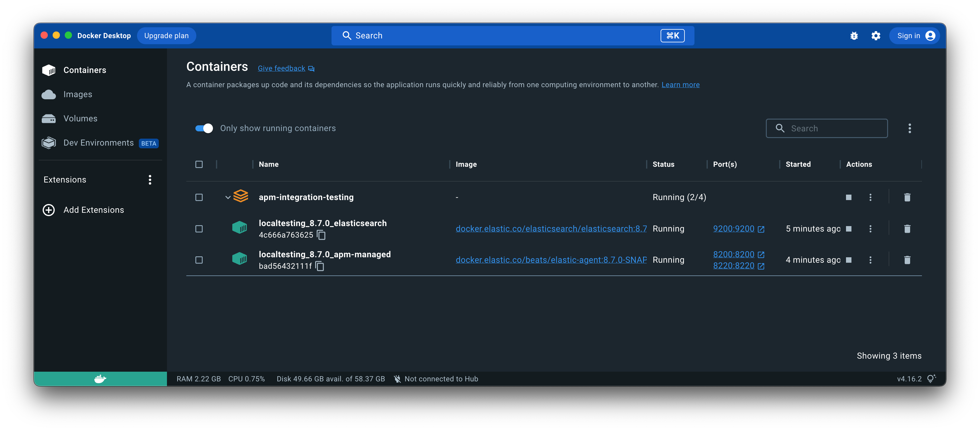980x431 pixels.
Task: Open the localtesting_8.7.0_apm-managed container name
Action: 325,254
